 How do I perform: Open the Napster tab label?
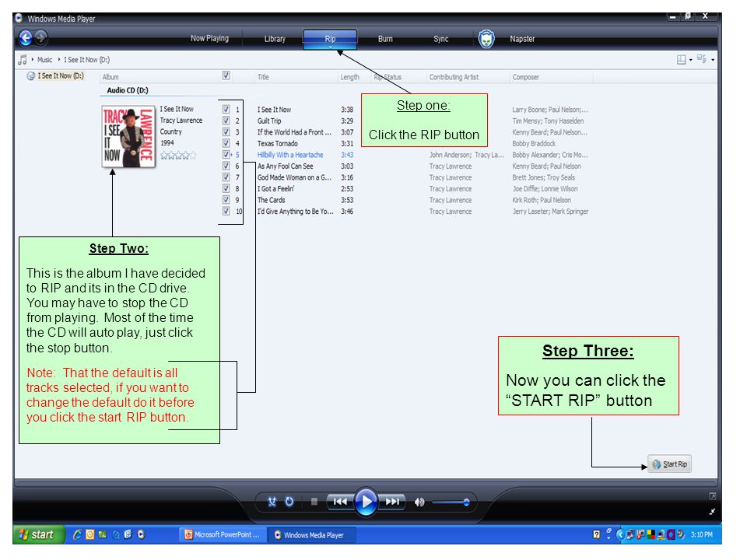[522, 39]
